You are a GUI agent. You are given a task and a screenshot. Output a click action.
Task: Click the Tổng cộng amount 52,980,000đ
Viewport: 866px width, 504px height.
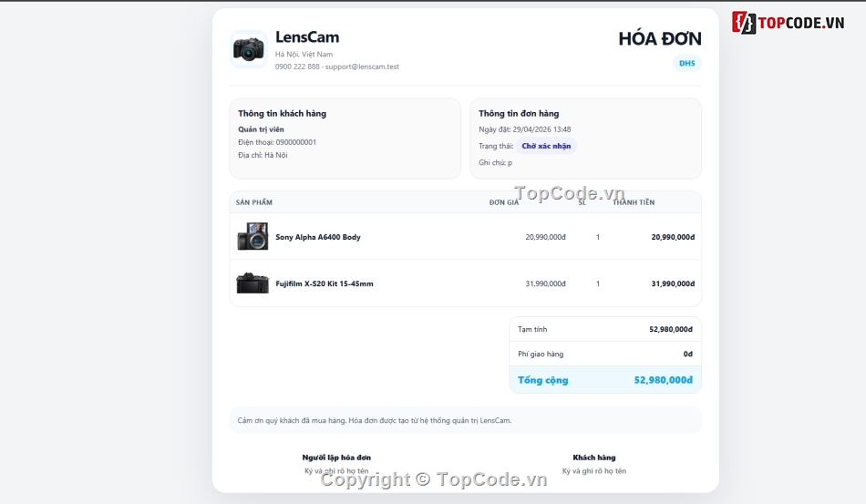point(664,380)
